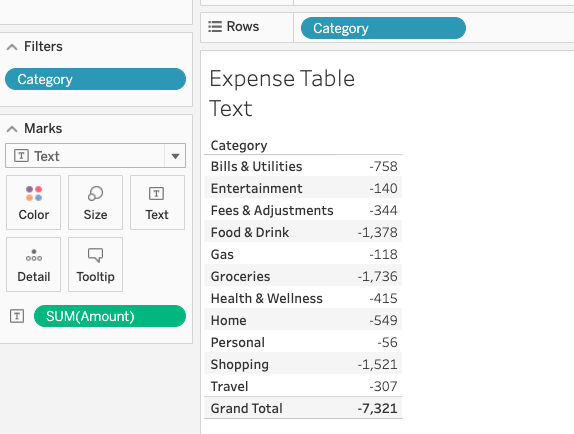This screenshot has width=574, height=434.
Task: Click the Expense Table title
Action: 282,93
